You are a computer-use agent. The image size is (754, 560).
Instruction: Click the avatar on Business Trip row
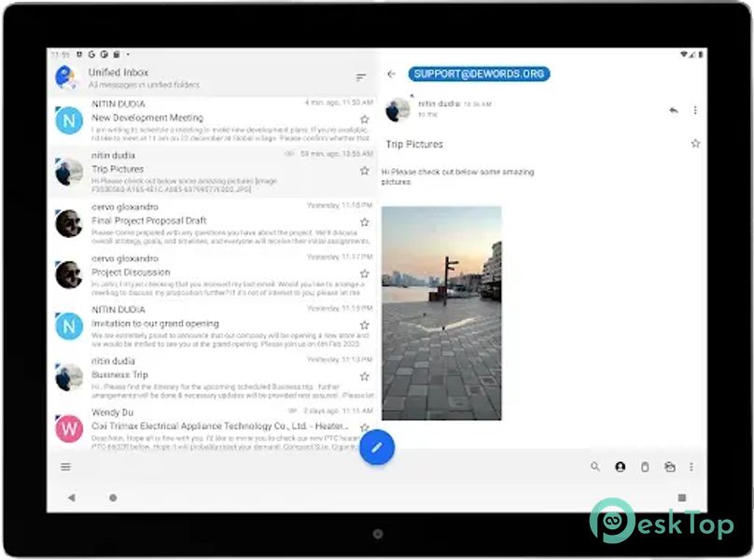(x=69, y=378)
